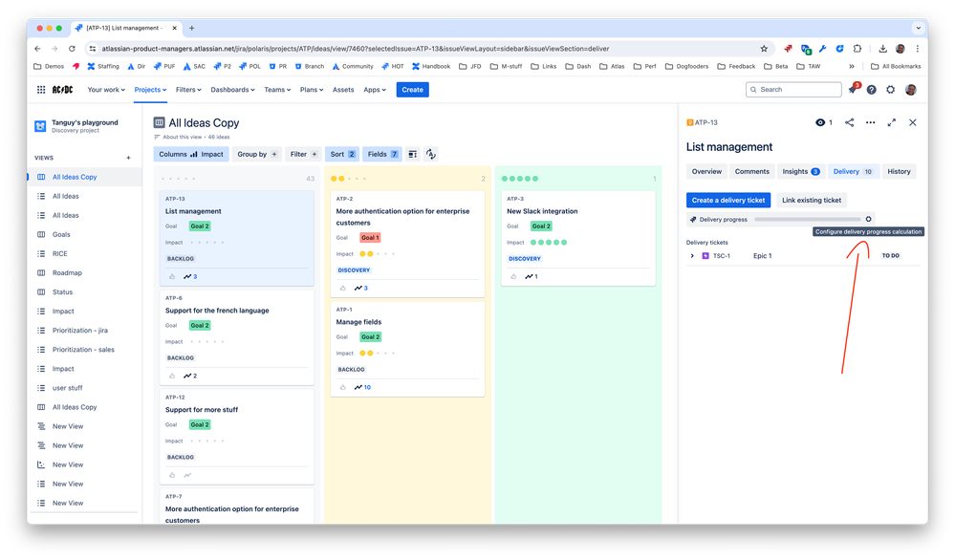Click the add view plus icon beside VIEWS

click(x=128, y=158)
